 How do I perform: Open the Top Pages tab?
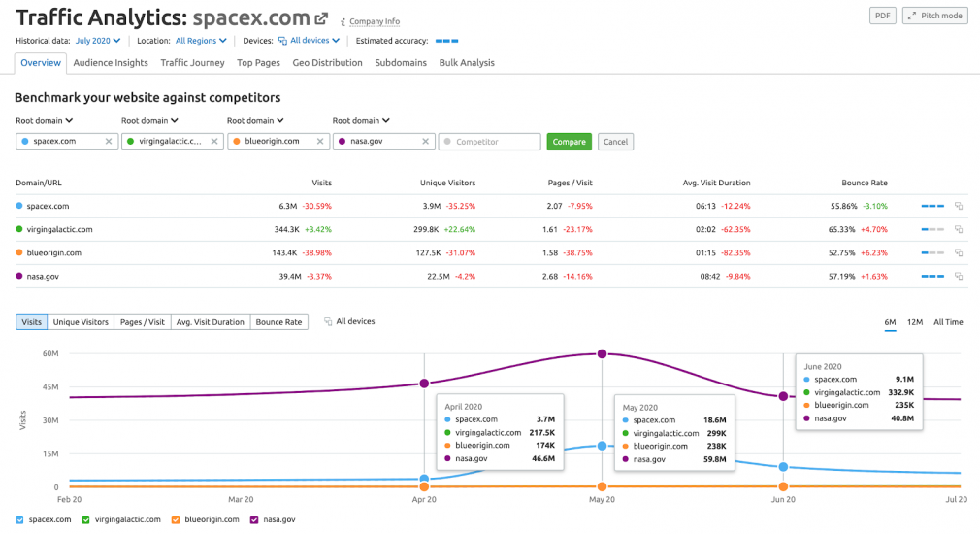coord(258,62)
